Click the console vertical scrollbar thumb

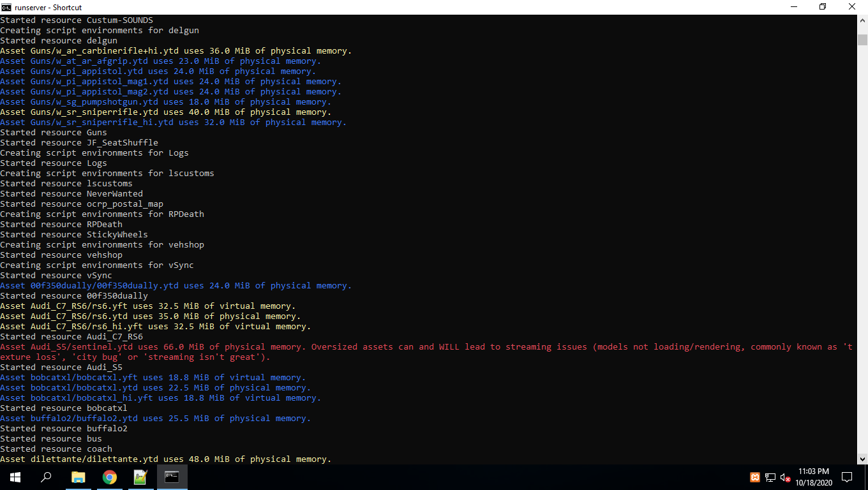(862, 40)
